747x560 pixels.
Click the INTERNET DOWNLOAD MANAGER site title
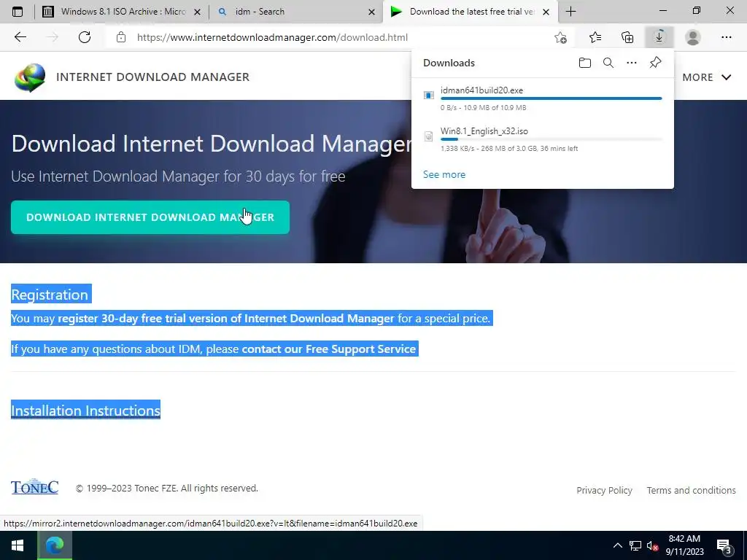(x=152, y=77)
